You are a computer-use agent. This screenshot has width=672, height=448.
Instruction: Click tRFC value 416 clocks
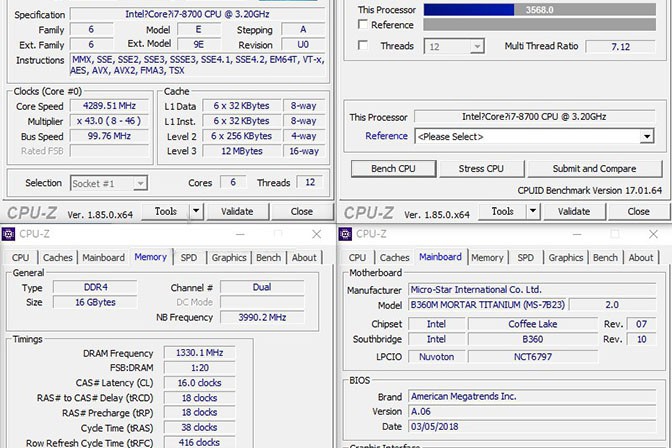[x=199, y=442]
